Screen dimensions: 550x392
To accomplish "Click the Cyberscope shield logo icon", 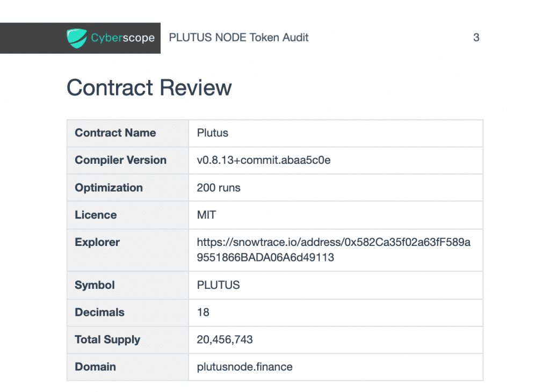I will point(76,38).
